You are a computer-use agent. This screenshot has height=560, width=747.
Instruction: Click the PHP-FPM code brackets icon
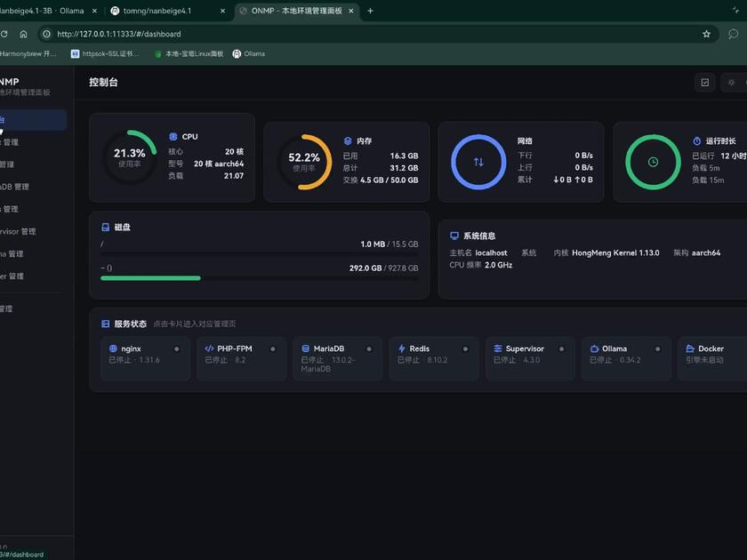point(209,348)
